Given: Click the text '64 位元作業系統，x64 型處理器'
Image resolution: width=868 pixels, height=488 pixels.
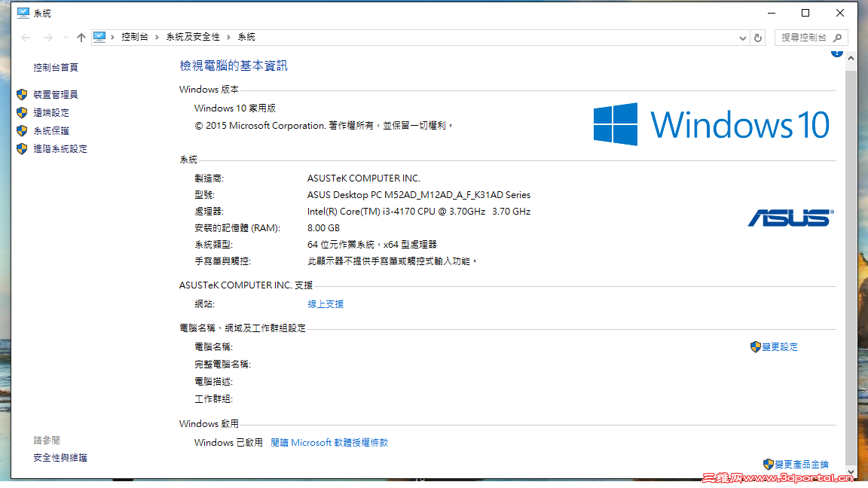Looking at the screenshot, I should pyautogui.click(x=372, y=245).
